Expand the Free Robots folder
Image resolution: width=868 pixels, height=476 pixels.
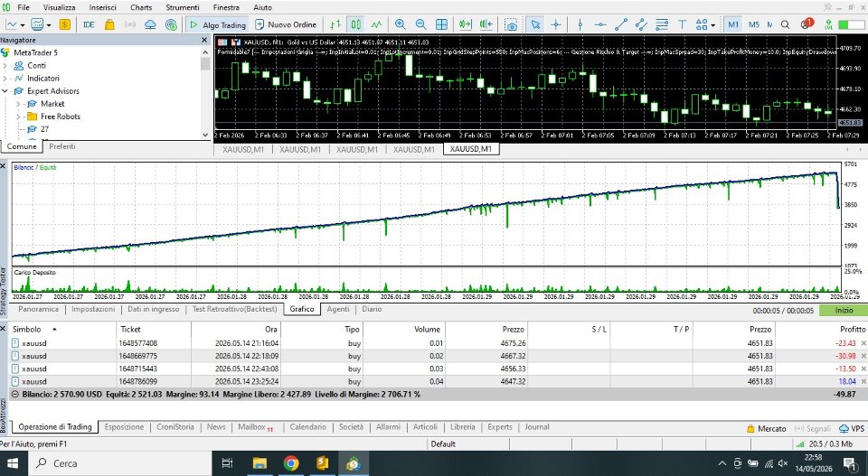[18, 117]
